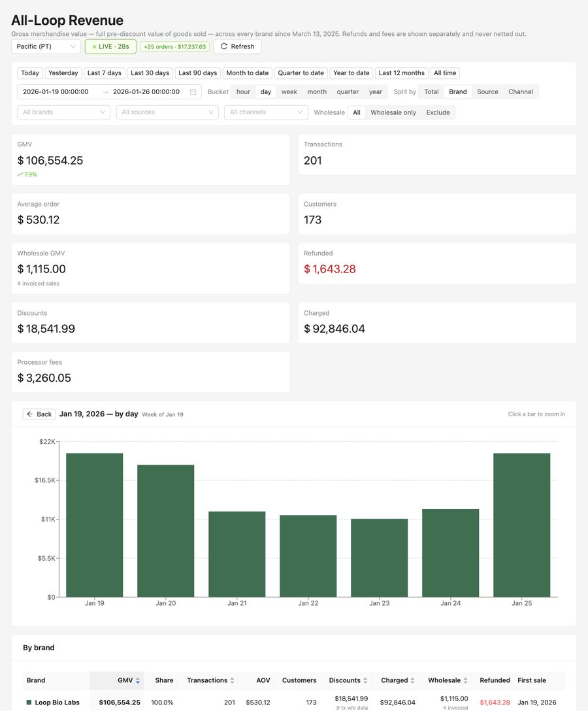Screen dimensions: 588x711
Task: Click the Refresh button
Action: coord(238,46)
